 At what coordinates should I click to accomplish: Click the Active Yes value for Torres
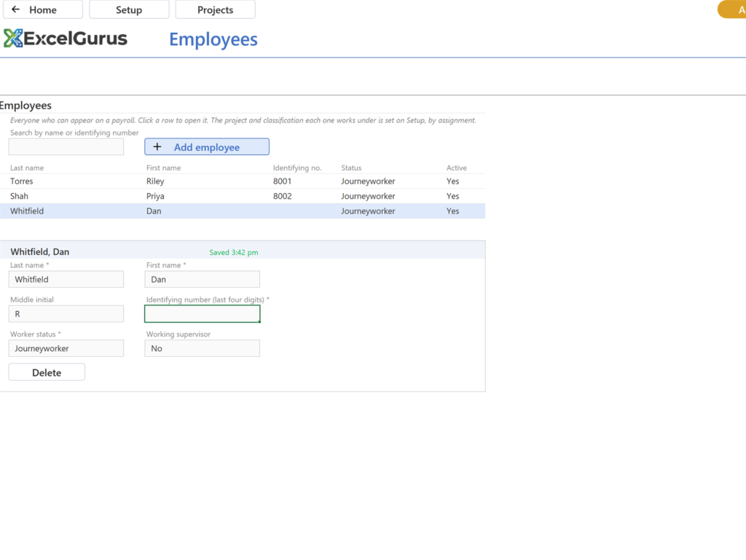pyautogui.click(x=452, y=181)
